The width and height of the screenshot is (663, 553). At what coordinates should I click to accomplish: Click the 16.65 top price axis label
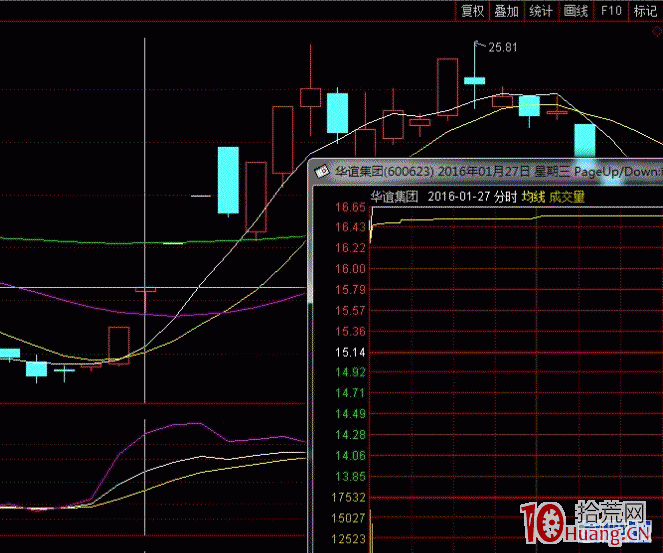(x=351, y=208)
